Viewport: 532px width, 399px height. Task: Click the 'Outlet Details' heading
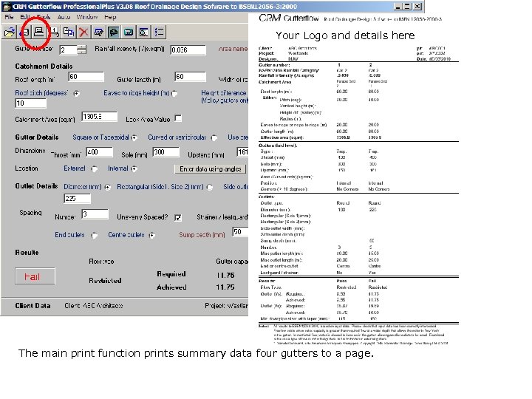pyautogui.click(x=36, y=186)
